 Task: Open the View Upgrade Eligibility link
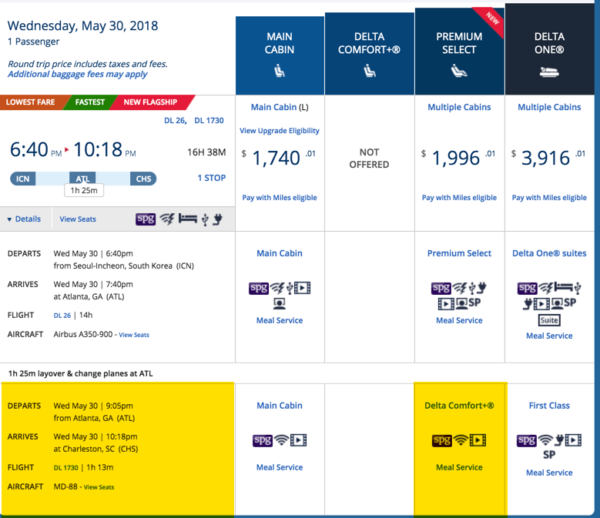(x=279, y=131)
